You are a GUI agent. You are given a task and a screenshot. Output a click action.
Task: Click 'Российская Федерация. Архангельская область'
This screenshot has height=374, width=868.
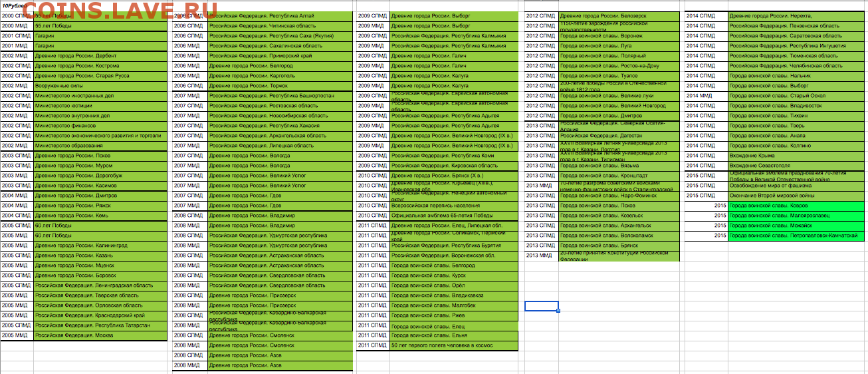pos(280,136)
